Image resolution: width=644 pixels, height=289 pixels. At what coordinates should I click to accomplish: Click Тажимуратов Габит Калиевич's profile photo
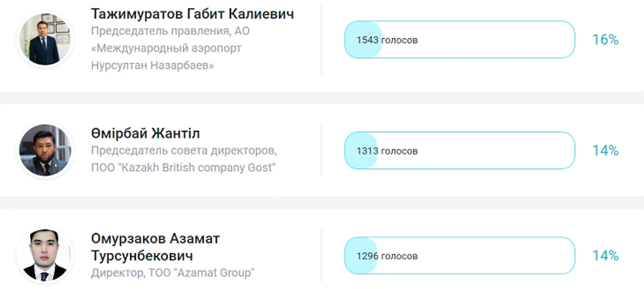click(45, 40)
